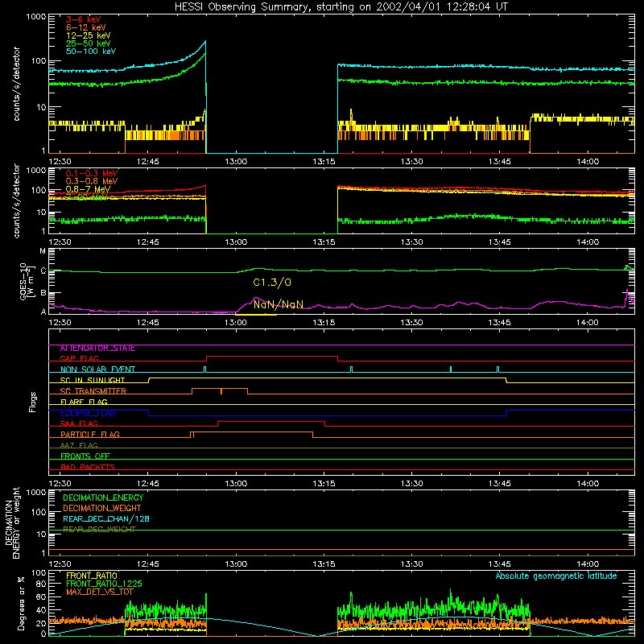
Task: Select the FRONTS_OFF flag label
Action: (85, 456)
